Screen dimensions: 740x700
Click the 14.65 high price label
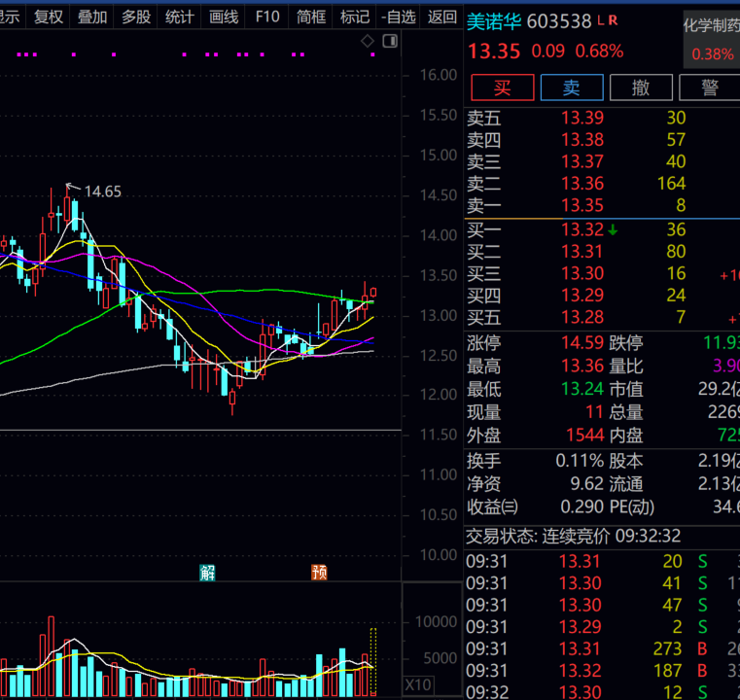coord(102,192)
